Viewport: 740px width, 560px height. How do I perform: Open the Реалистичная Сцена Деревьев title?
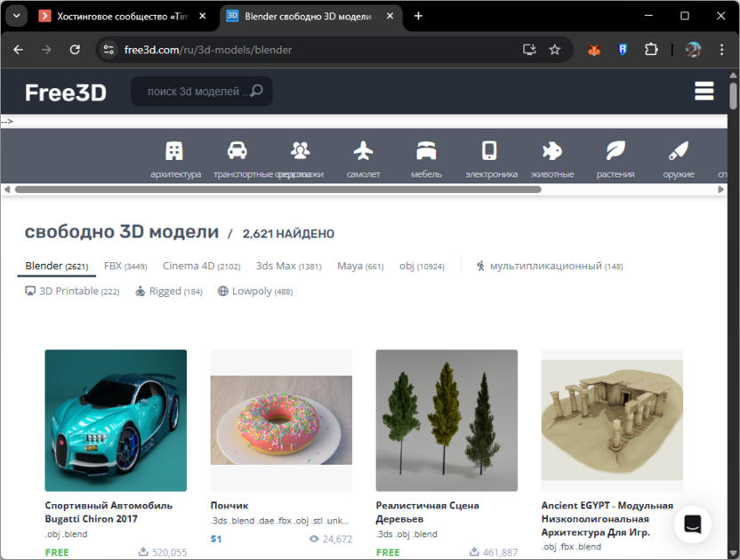click(427, 512)
